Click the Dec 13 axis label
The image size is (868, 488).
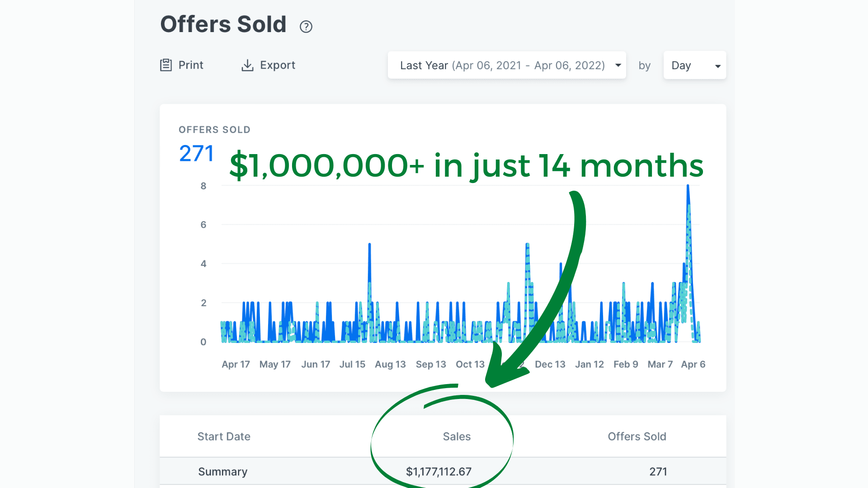click(x=550, y=364)
